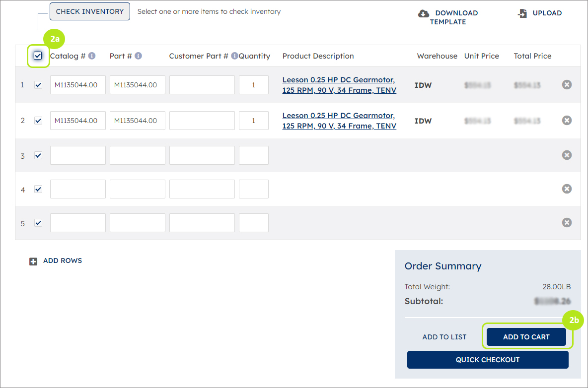
Task: Remove row 4 with its X icon
Action: (567, 189)
